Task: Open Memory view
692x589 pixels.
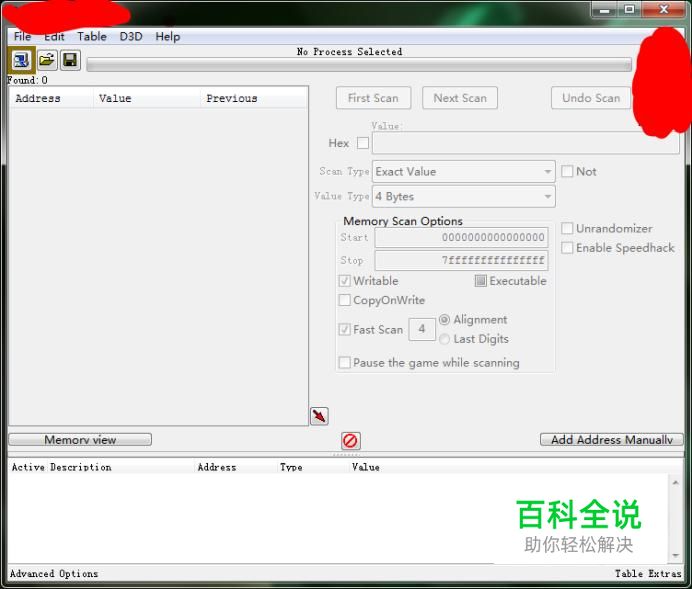Action: [x=80, y=439]
